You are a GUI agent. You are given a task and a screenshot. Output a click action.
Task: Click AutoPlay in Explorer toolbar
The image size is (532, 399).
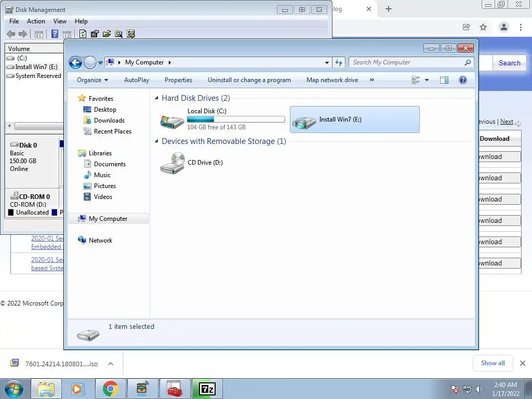(x=137, y=80)
